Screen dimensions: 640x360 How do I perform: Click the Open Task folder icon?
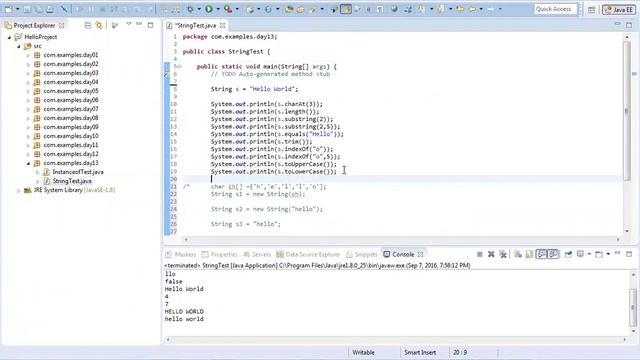(300, 9)
